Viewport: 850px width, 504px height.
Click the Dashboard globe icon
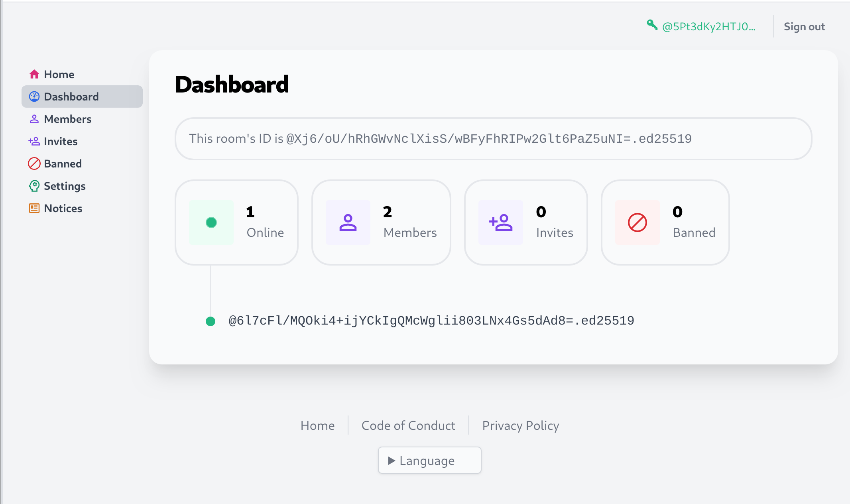click(34, 96)
